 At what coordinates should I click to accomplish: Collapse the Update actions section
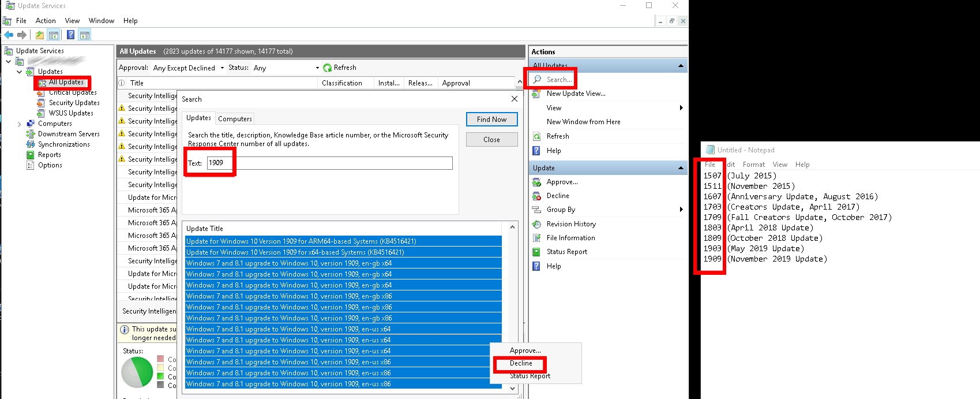(x=681, y=168)
